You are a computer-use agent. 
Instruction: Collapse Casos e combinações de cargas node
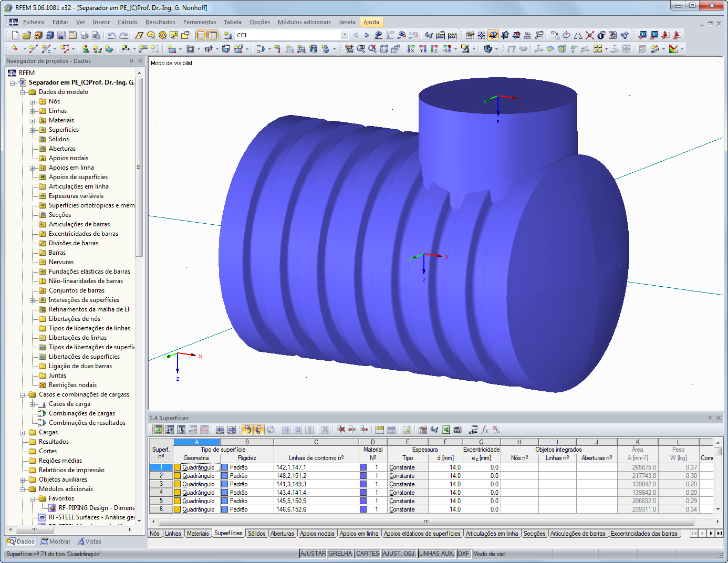click(23, 395)
